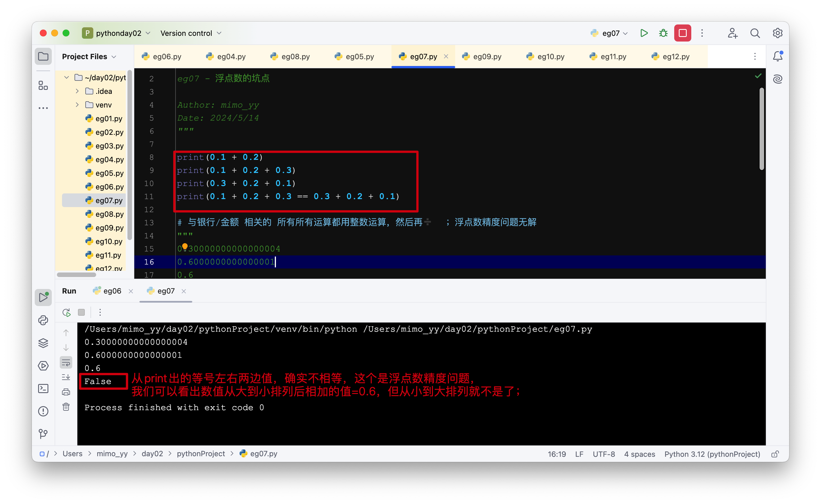Image resolution: width=821 pixels, height=504 pixels.
Task: Open the Terminal tool window
Action: point(43,388)
